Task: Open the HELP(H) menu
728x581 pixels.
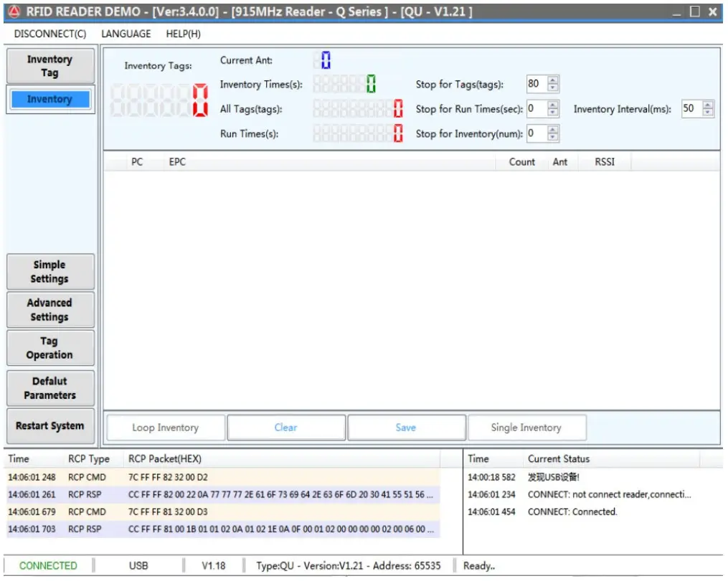Action: (x=183, y=34)
